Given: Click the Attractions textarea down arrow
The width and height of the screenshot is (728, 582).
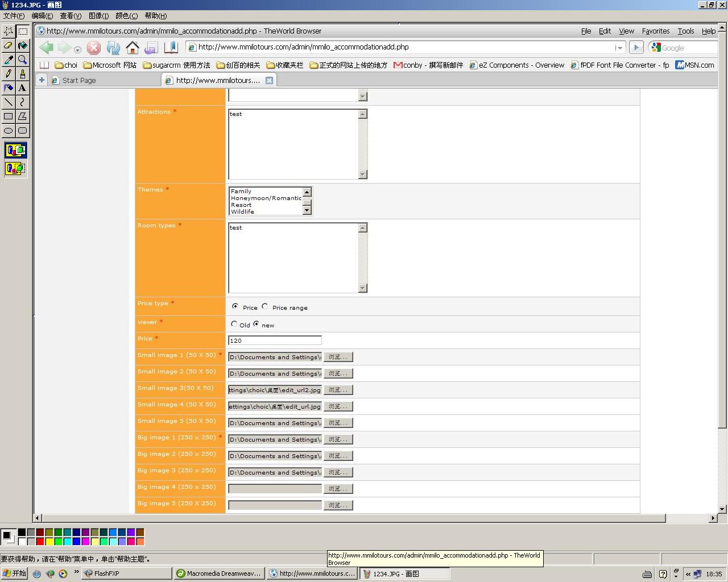Looking at the screenshot, I should click(363, 174).
